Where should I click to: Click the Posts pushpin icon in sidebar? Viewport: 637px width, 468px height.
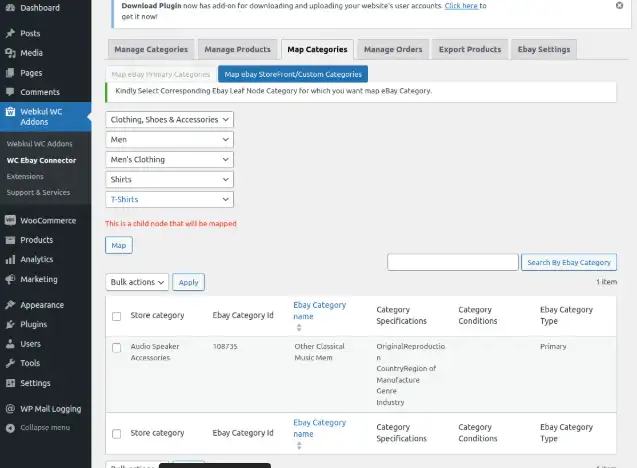pyautogui.click(x=10, y=34)
